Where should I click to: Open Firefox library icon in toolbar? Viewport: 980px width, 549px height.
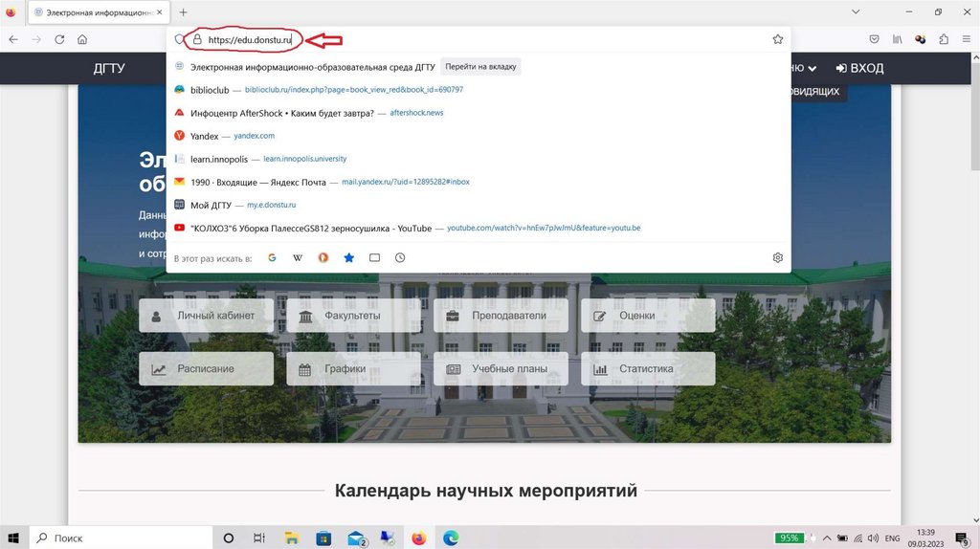coord(898,39)
